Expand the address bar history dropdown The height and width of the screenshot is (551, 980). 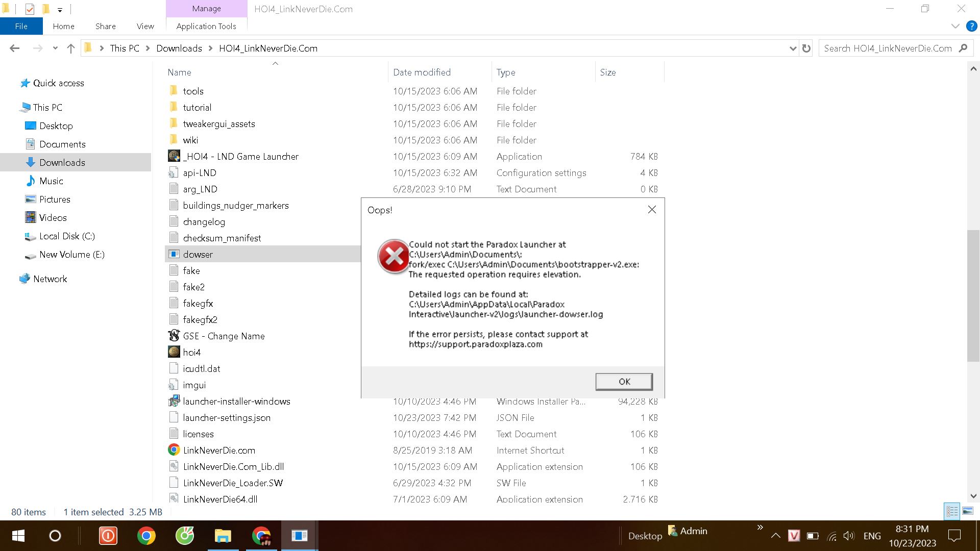tap(793, 48)
